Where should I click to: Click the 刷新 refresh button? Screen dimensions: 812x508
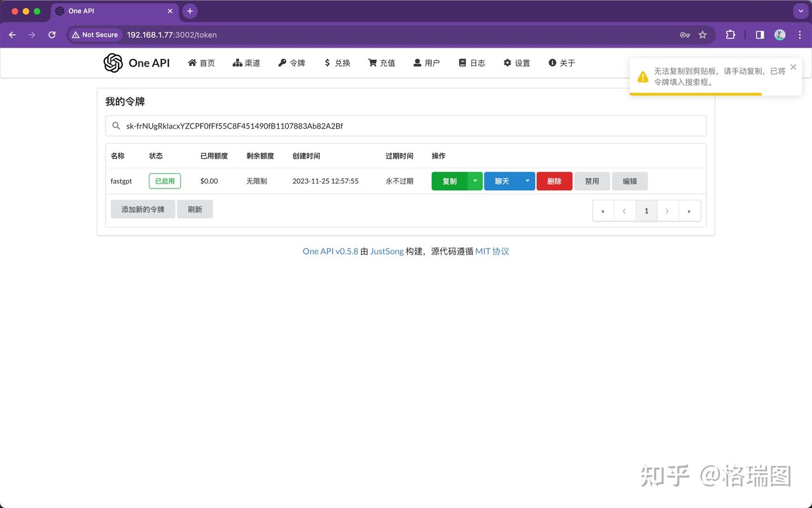[x=195, y=209]
